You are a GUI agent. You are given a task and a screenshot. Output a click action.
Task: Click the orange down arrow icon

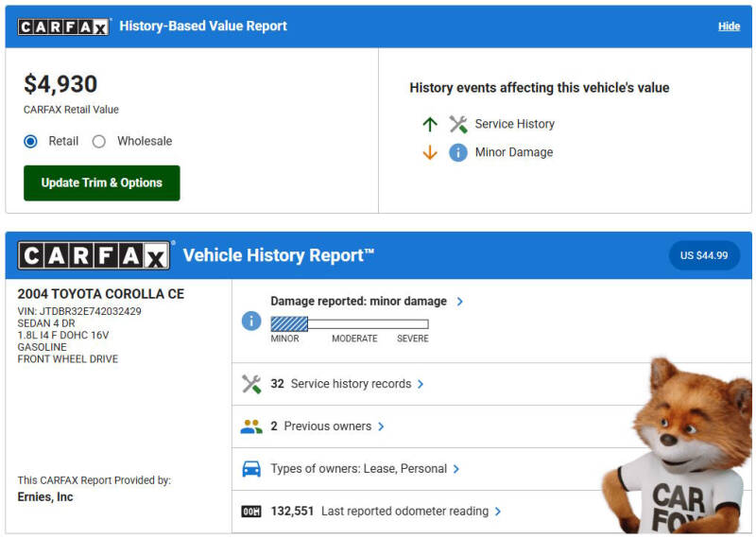coord(430,152)
